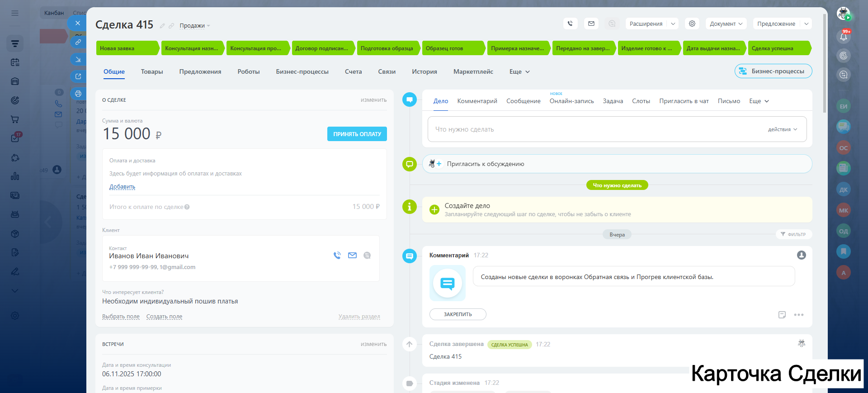Open the Документ dropdown
Image resolution: width=868 pixels, height=393 pixels.
tap(726, 24)
